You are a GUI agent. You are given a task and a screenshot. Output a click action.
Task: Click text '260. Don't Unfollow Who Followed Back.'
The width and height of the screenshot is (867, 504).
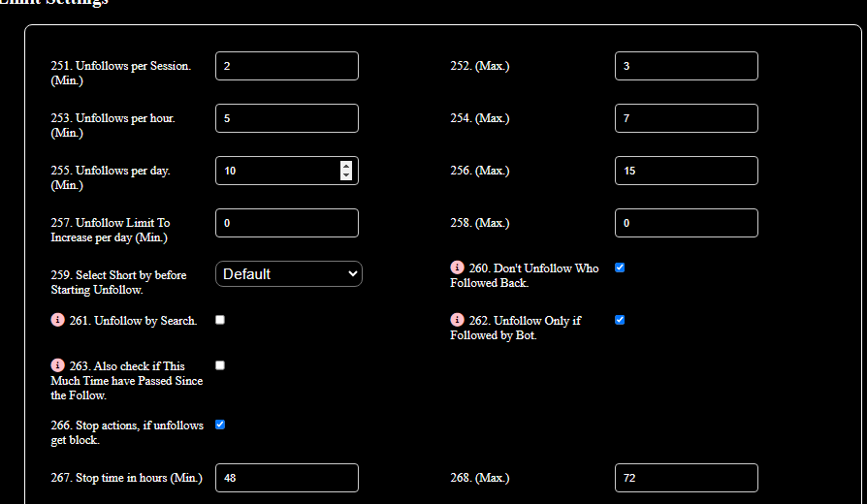pos(525,275)
